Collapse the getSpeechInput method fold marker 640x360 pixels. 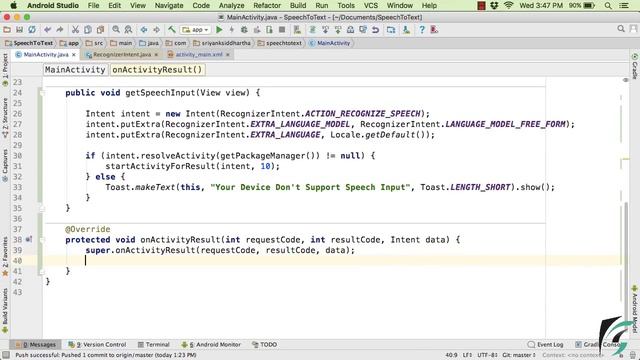click(x=42, y=93)
